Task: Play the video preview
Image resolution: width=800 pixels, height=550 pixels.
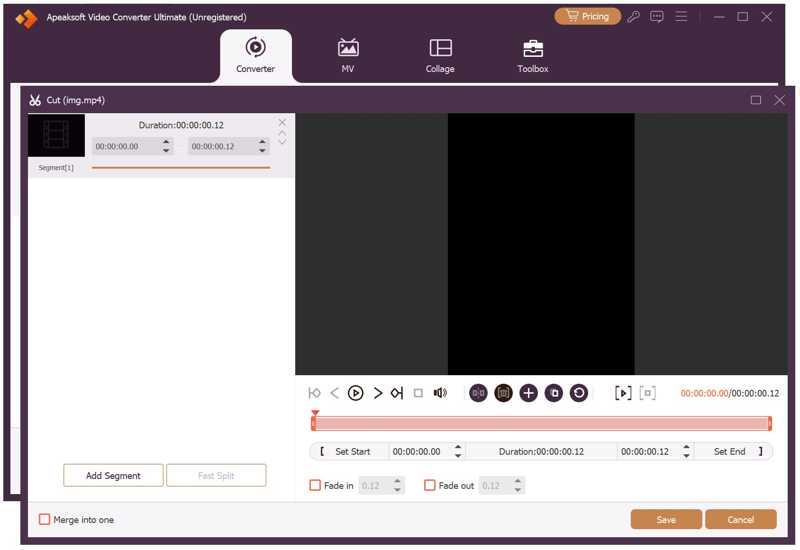Action: pos(356,393)
